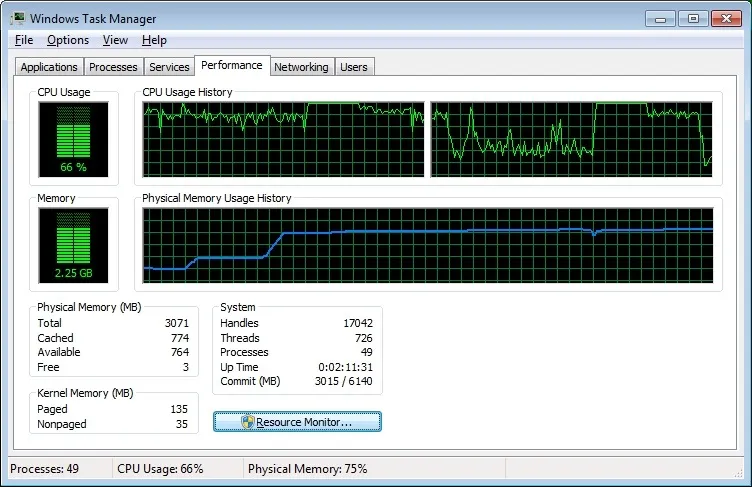Click the Nonpaged kernel memory value 35
The width and height of the screenshot is (752, 487).
click(182, 424)
